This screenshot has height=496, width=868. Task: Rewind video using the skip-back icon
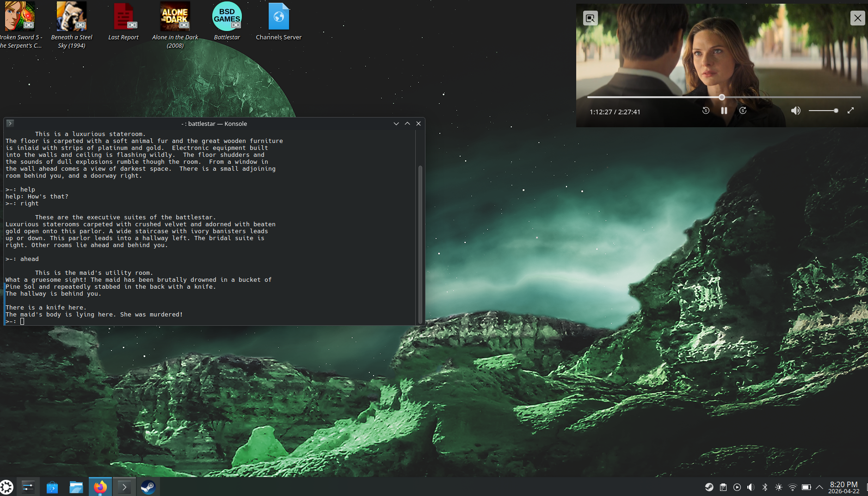(x=706, y=111)
